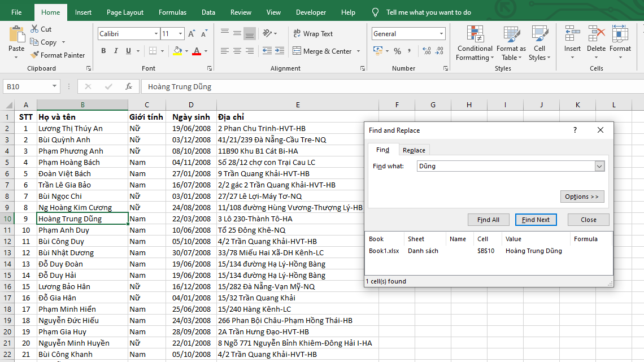The image size is (644, 362).
Task: Click the Find All button
Action: 488,220
